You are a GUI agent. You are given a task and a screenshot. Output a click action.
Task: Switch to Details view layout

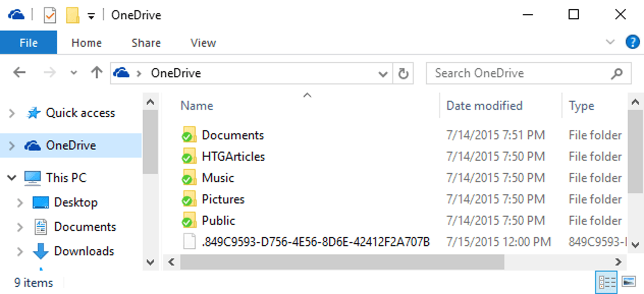[x=607, y=281]
